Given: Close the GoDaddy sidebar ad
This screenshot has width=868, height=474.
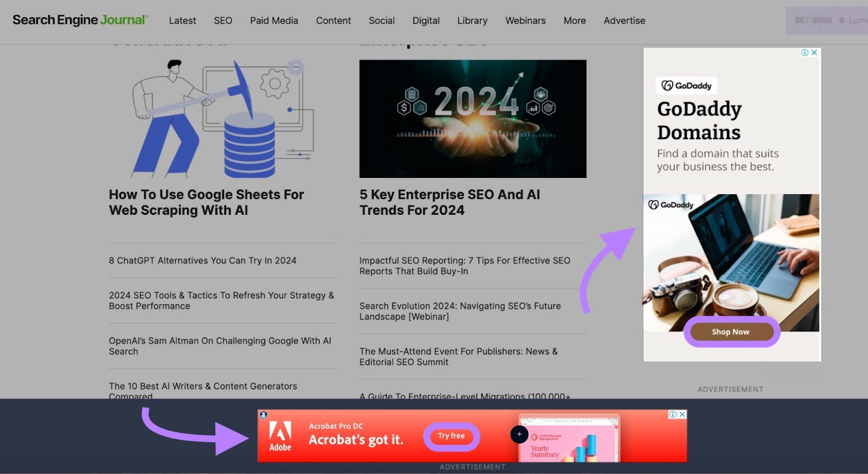Looking at the screenshot, I should (x=814, y=53).
